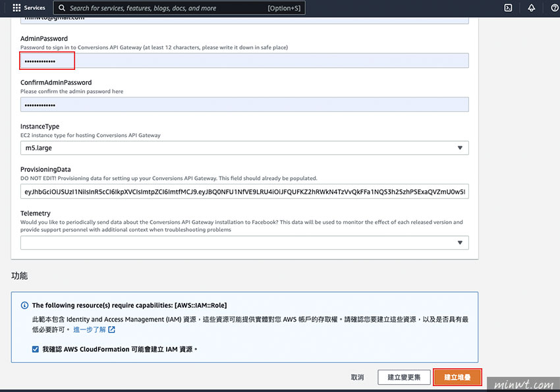The image size is (560, 392).
Task: Click the 建立堆疊 create stack button
Action: (x=457, y=378)
